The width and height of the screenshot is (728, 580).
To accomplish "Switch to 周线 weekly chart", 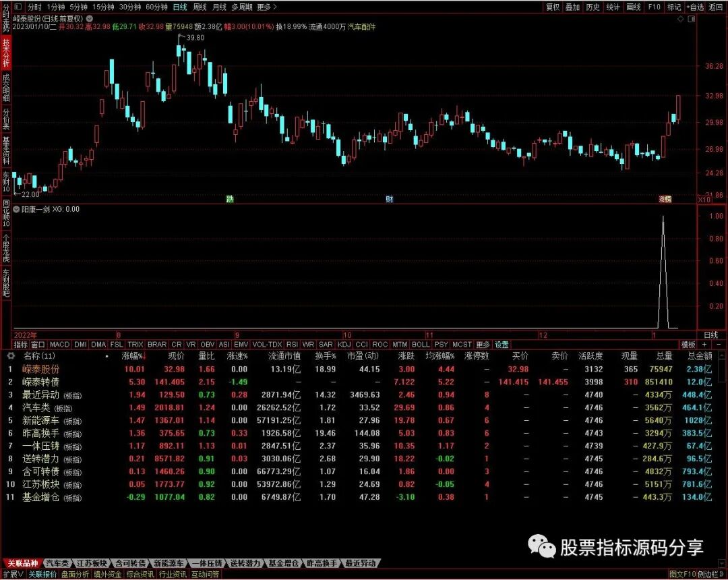I will click(x=200, y=7).
